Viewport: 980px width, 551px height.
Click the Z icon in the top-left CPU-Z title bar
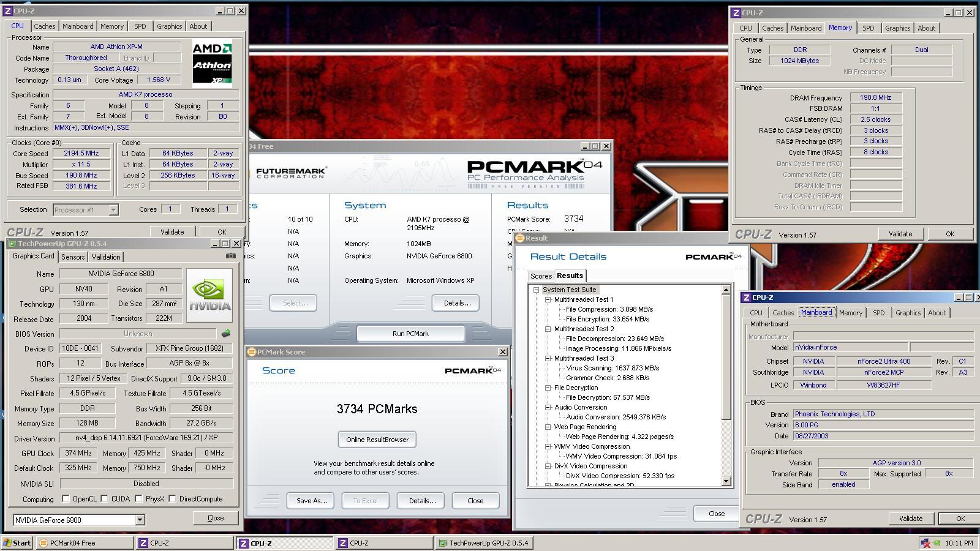[x=9, y=11]
